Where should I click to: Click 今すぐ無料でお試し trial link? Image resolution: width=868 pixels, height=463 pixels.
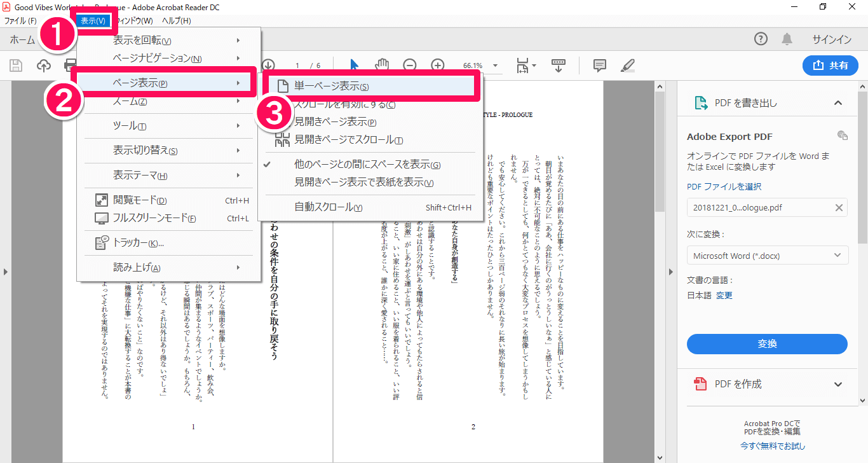pos(772,446)
